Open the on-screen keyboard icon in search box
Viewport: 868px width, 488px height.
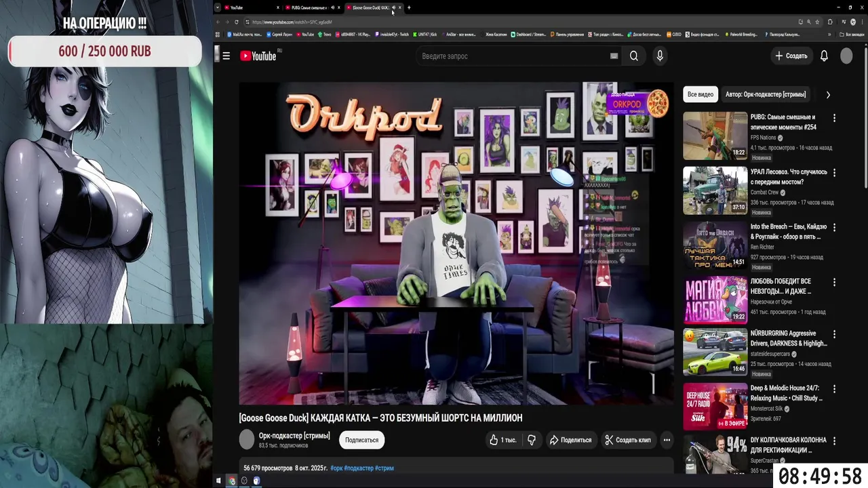614,56
